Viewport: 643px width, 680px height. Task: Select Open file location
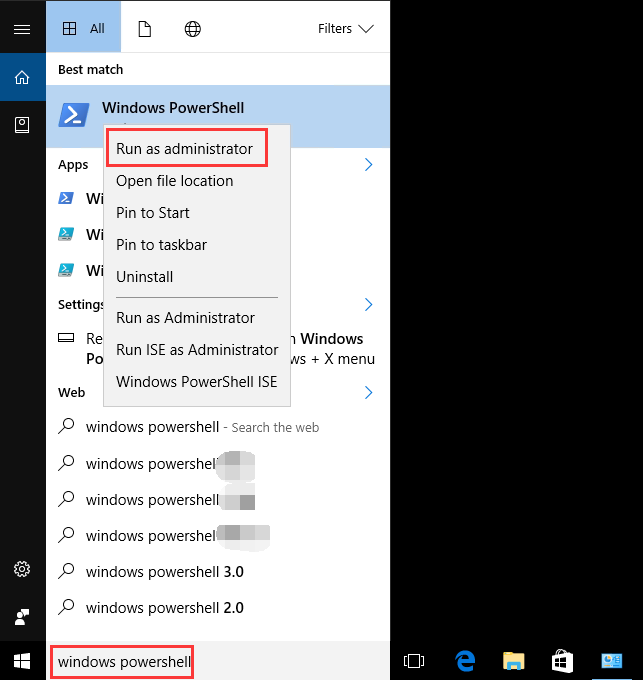coord(175,181)
